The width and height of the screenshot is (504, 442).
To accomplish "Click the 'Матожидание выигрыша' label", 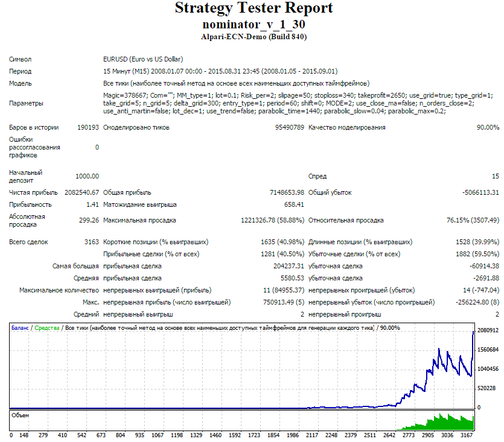I will pyautogui.click(x=140, y=205).
